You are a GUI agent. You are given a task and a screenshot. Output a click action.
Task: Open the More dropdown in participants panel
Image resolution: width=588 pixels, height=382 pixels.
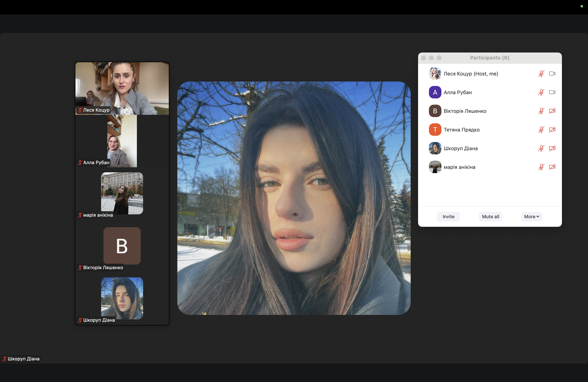pyautogui.click(x=532, y=217)
